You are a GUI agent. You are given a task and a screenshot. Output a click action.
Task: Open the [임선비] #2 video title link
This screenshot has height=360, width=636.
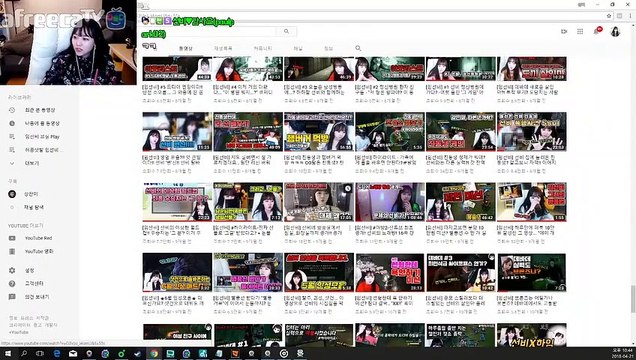pos(386,90)
